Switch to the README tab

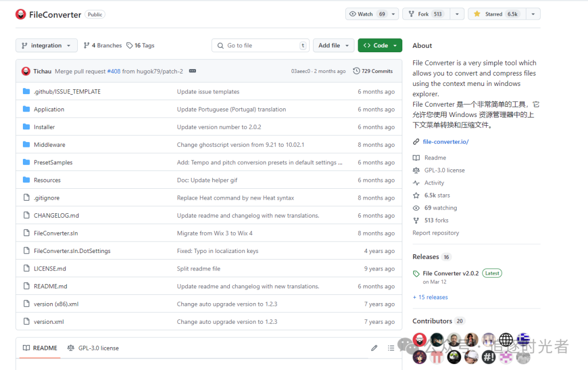click(40, 348)
